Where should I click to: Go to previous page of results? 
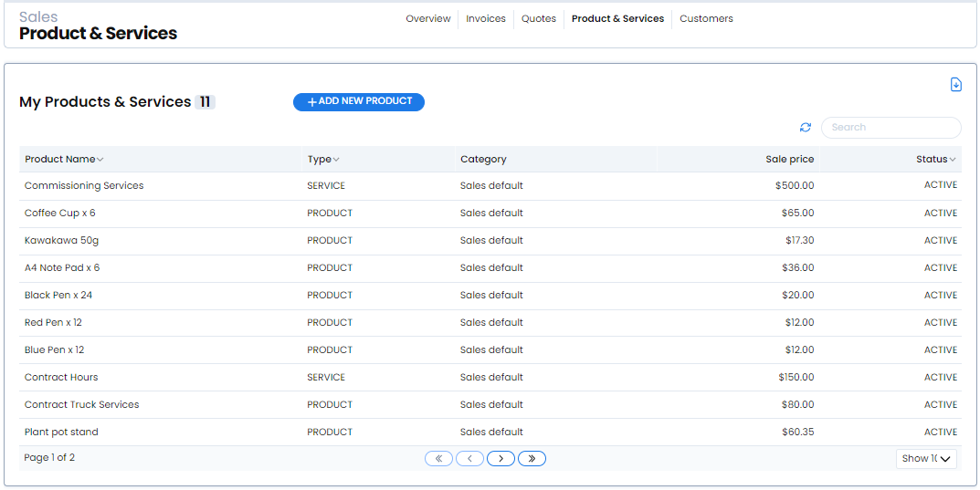tap(470, 459)
